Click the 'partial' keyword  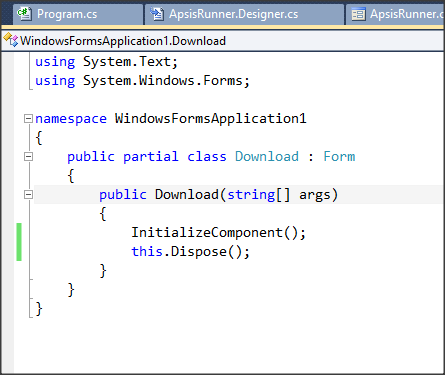coord(151,157)
